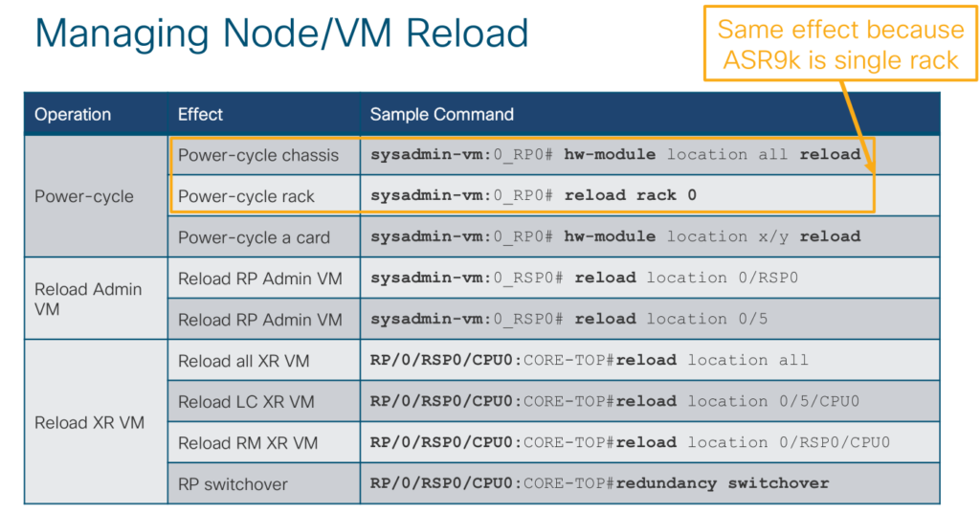Click the 'Reload LC XR VM' effect cell
This screenshot has width=980, height=514.
(246, 402)
